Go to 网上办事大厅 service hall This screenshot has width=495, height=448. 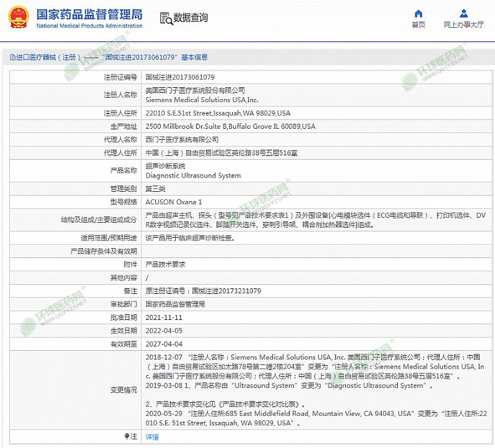pos(463,25)
